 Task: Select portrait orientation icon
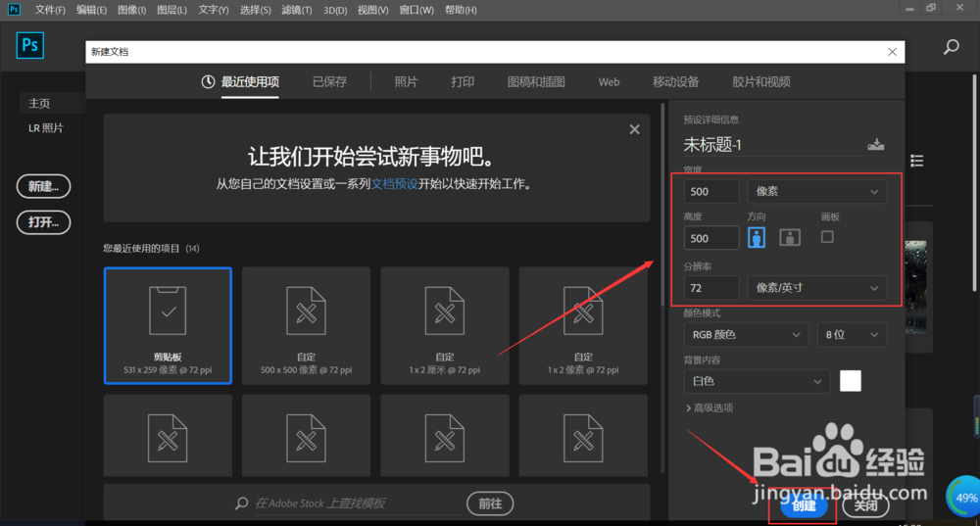(757, 237)
